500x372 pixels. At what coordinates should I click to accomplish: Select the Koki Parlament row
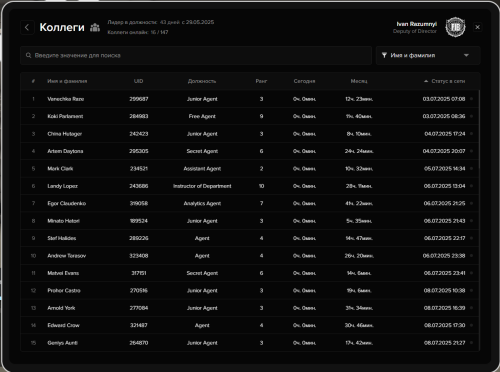point(250,116)
